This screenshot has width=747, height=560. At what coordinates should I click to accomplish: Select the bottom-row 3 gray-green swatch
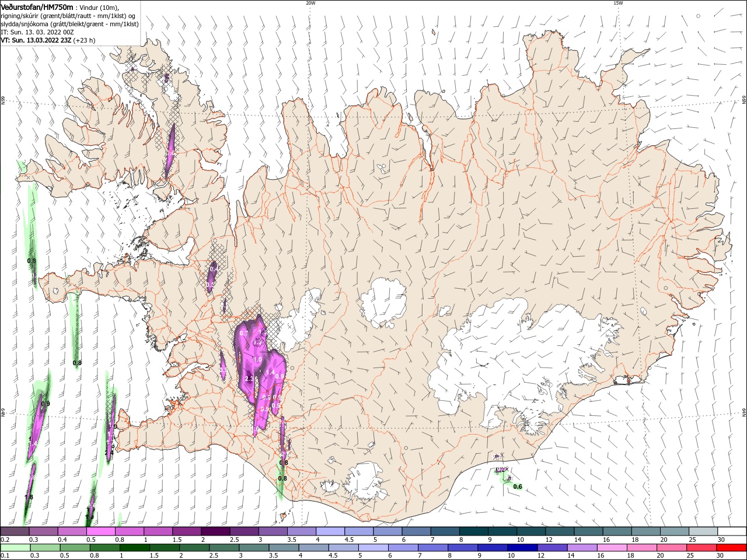coord(254,548)
